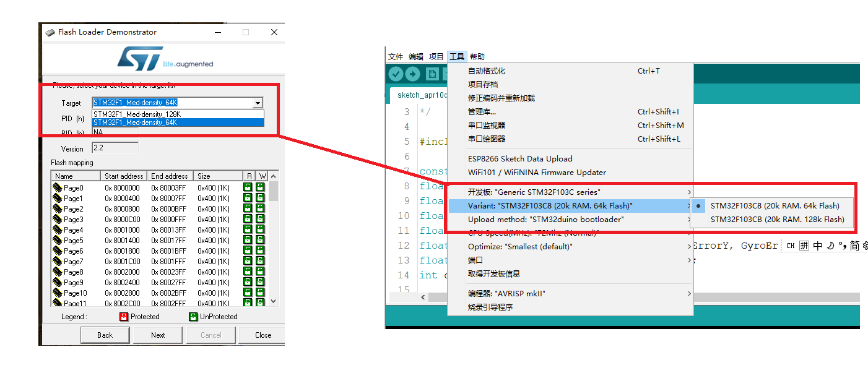Screen dimensions: 868x373
Task: Expand the Optimize Smallest (default) submenu
Action: [x=570, y=246]
